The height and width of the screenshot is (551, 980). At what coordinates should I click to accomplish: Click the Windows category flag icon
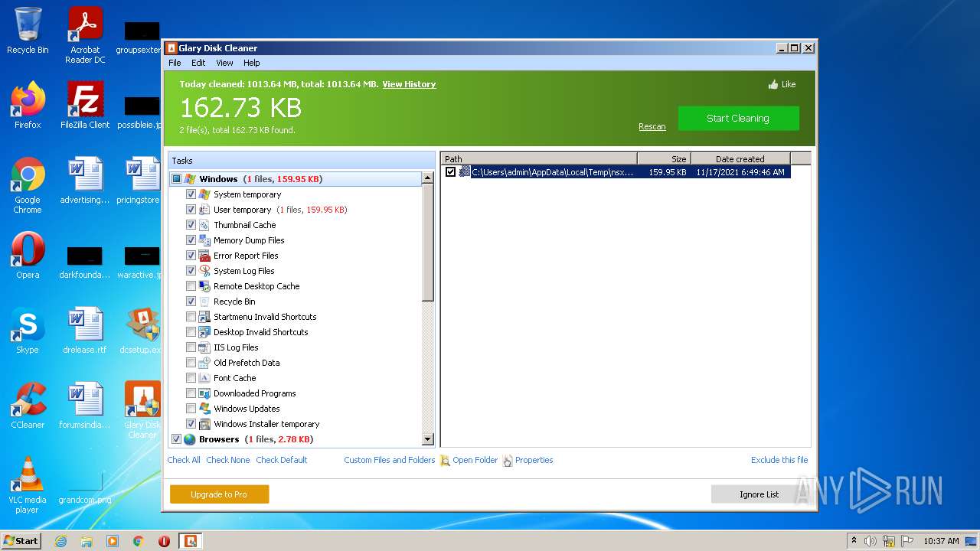pyautogui.click(x=190, y=179)
